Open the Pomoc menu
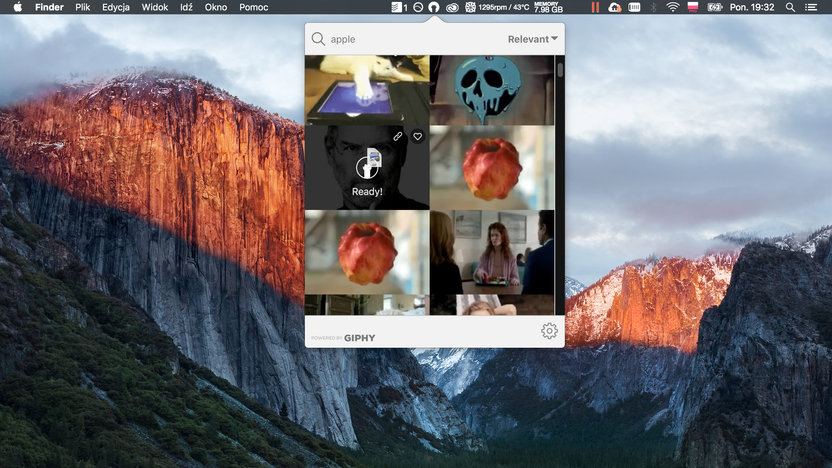The width and height of the screenshot is (832, 468). point(253,7)
